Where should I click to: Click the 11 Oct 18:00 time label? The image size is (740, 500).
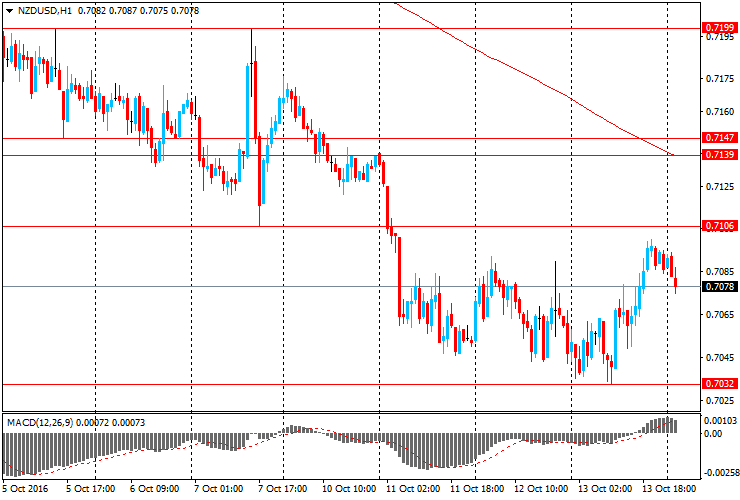click(477, 489)
